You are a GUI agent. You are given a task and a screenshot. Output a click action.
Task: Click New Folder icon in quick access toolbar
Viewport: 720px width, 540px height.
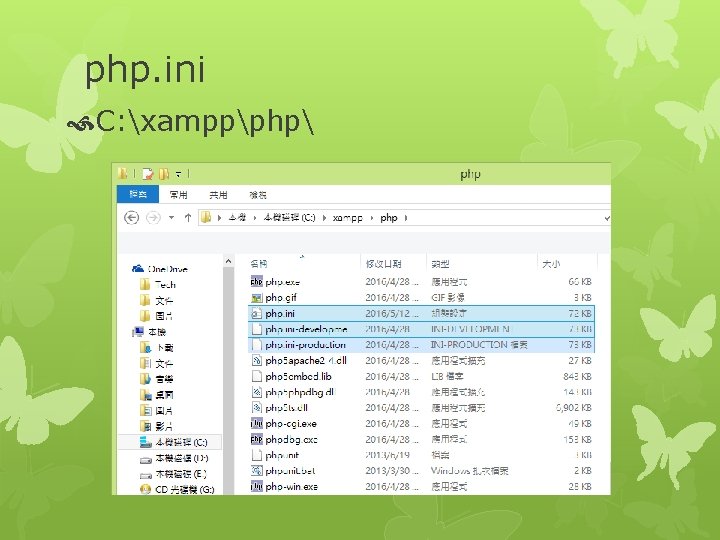pyautogui.click(x=164, y=174)
